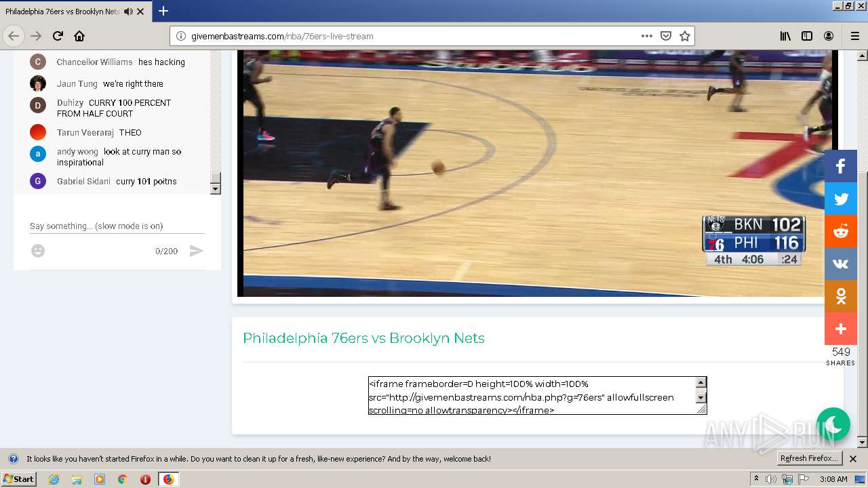Screen dimensions: 868x488
Task: Open Windows Media Player taskbar icon
Action: (100, 479)
